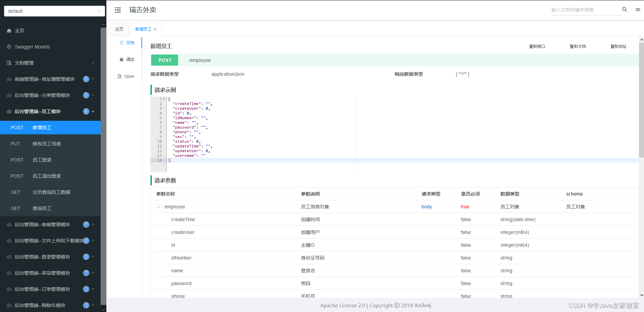
Task: Click 复制文档 button
Action: point(578,46)
